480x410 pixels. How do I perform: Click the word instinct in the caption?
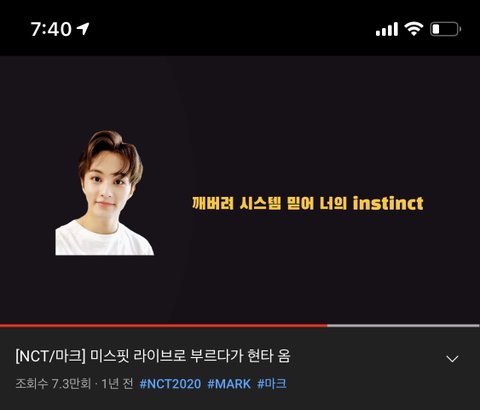(x=388, y=203)
